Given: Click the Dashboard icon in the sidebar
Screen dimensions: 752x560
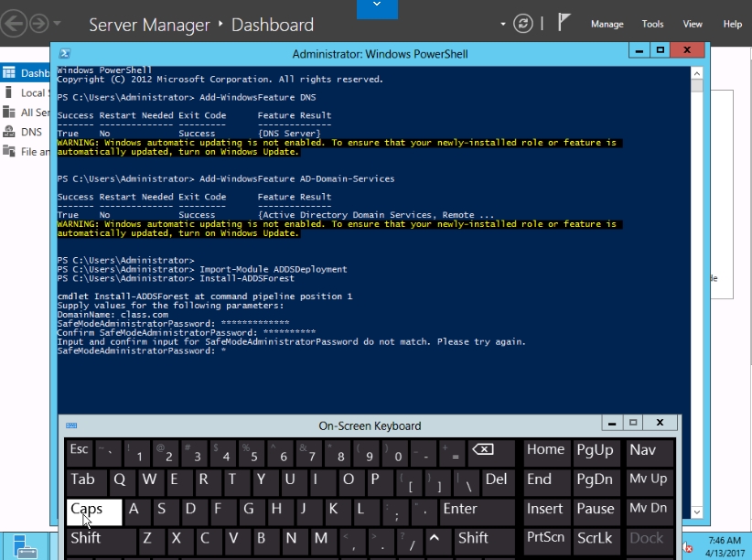Looking at the screenshot, I should point(9,72).
